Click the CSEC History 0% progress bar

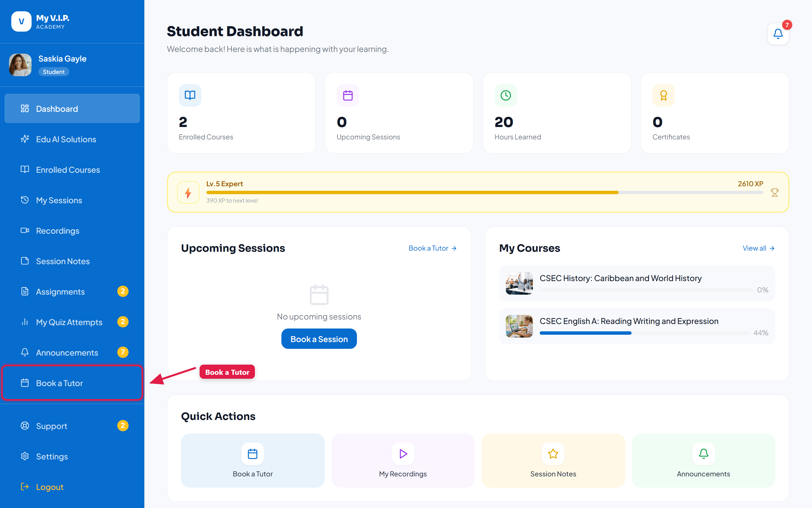click(x=646, y=290)
